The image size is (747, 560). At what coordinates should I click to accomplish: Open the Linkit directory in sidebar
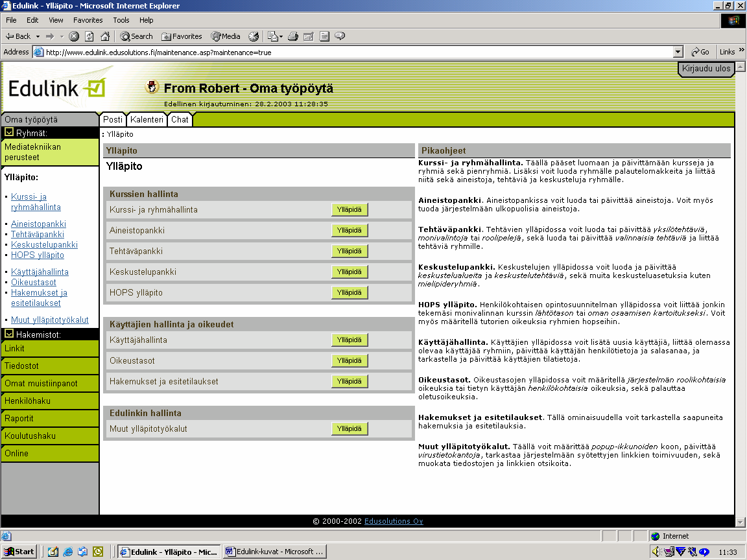point(49,349)
